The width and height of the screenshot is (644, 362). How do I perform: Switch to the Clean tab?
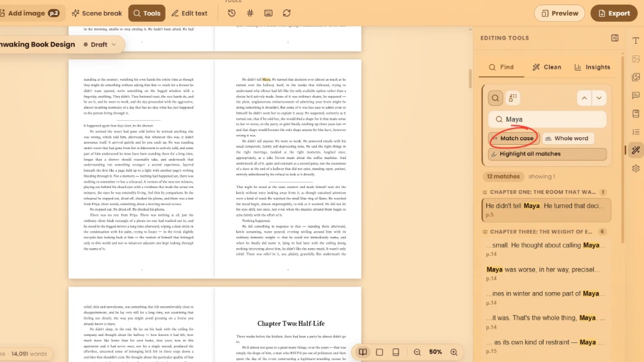pos(546,67)
